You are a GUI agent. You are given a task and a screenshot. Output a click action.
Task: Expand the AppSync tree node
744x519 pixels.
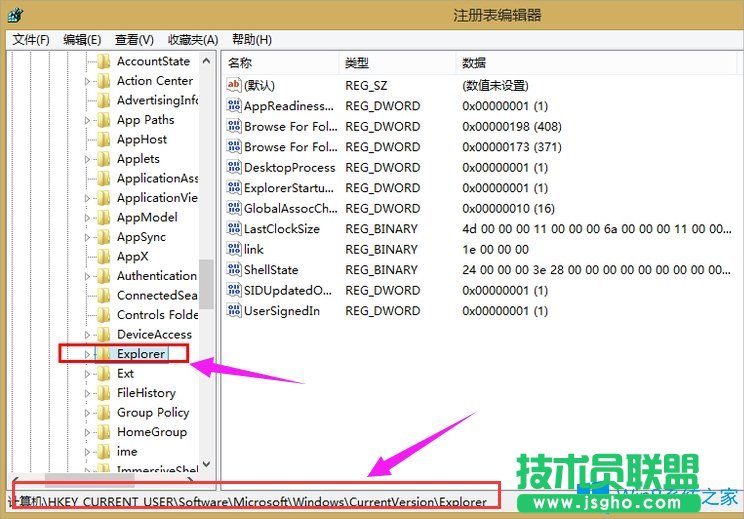tap(87, 238)
